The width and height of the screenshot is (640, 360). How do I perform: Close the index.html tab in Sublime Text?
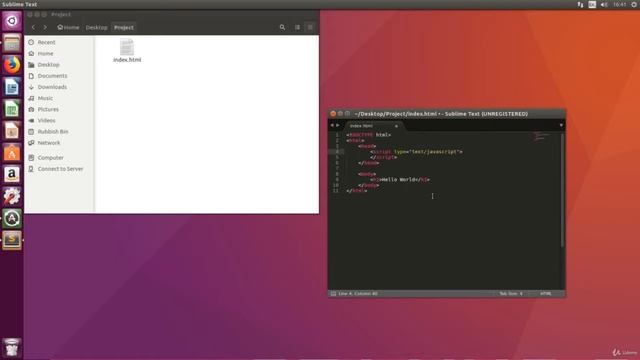click(396, 126)
